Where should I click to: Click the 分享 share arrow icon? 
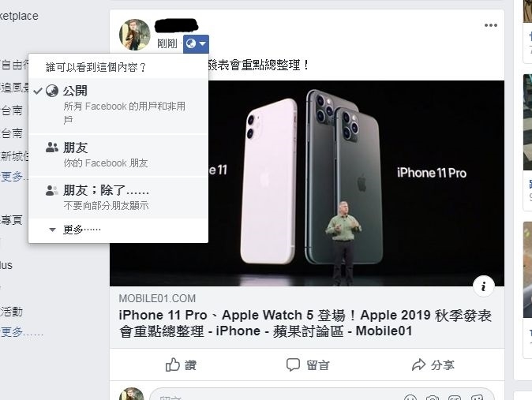click(x=418, y=365)
